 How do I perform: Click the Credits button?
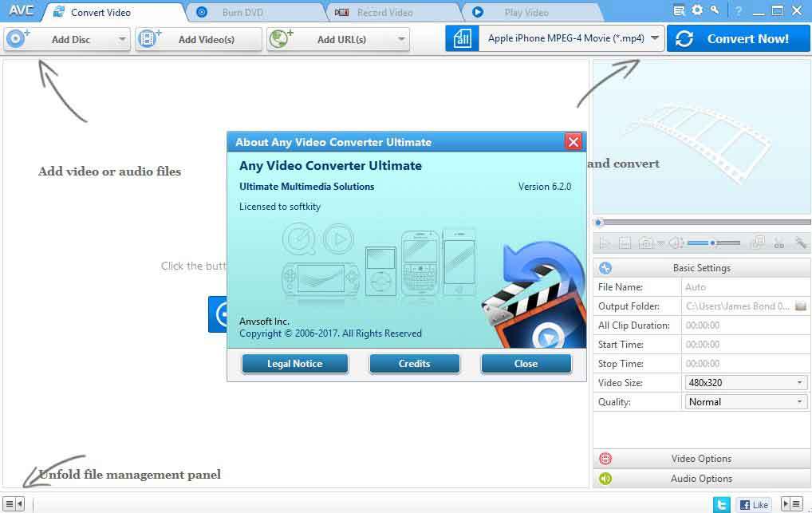414,364
